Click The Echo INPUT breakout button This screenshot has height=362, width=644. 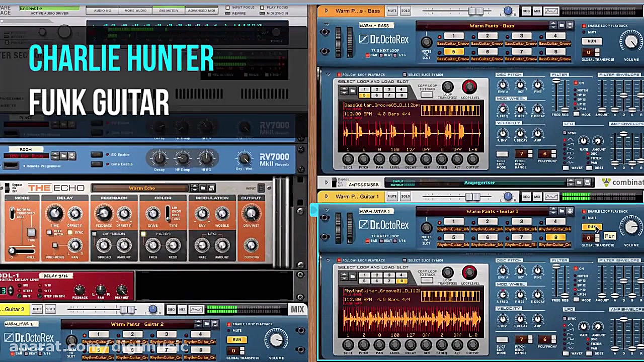click(x=261, y=188)
